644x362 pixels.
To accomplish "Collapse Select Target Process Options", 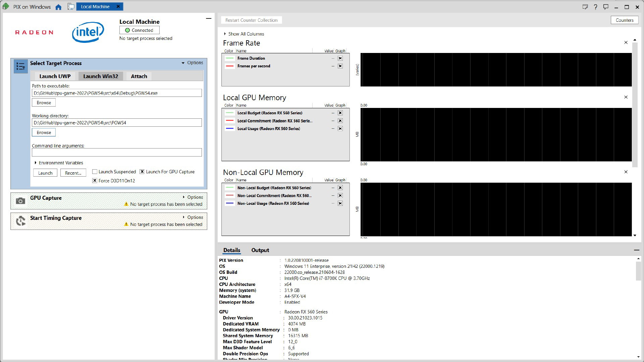I will [x=192, y=63].
